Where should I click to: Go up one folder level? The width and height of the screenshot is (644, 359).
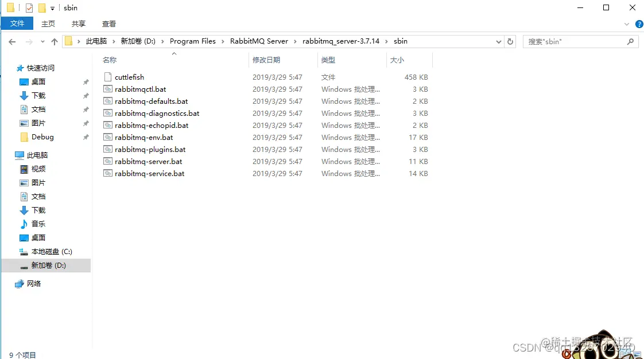[x=54, y=41]
